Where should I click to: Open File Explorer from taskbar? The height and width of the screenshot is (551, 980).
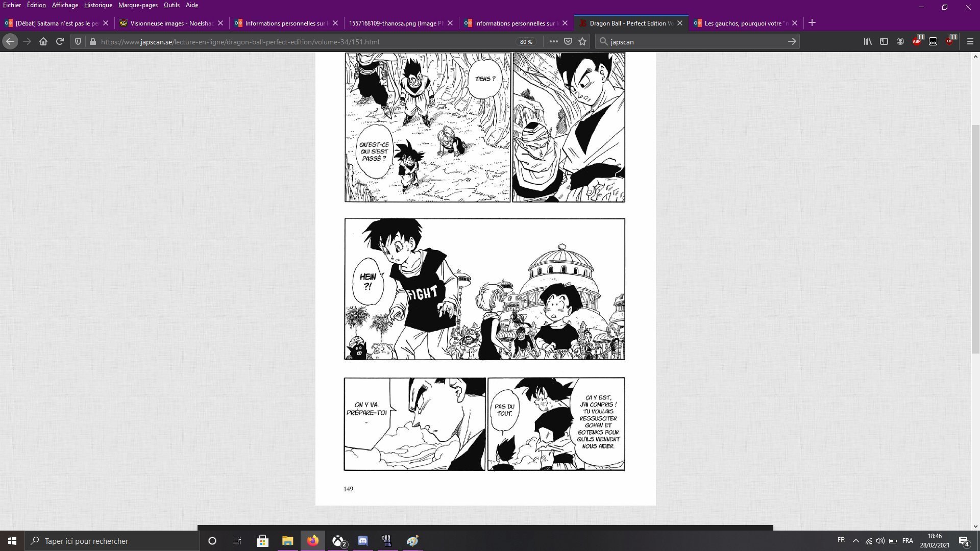tap(287, 541)
